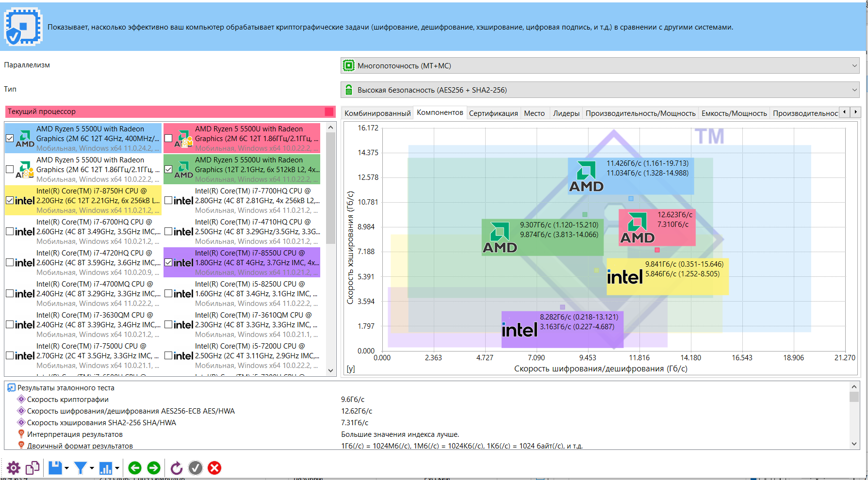Select the Скорость криптографии result row
This screenshot has width=868, height=480.
click(x=427, y=399)
